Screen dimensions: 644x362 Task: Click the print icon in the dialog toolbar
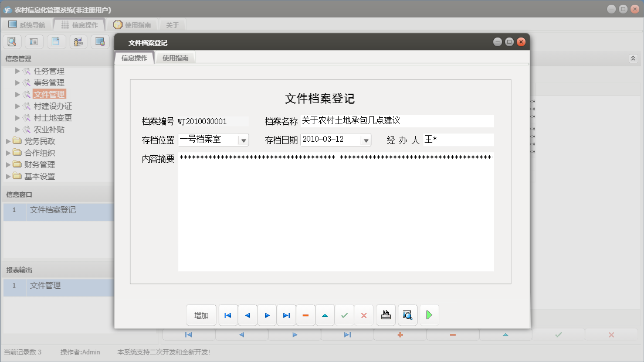[386, 315]
